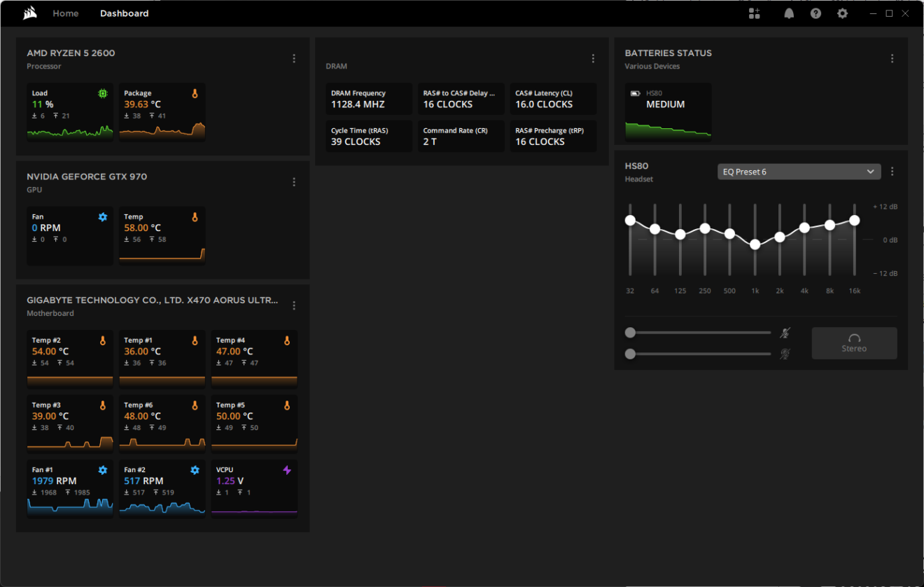This screenshot has width=924, height=587.
Task: Open the notifications bell icon
Action: 789,13
